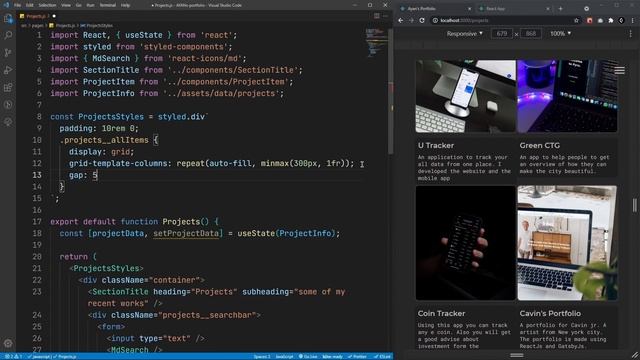Click the Green CTG project thumbnail
640x360 pixels.
coord(567,96)
